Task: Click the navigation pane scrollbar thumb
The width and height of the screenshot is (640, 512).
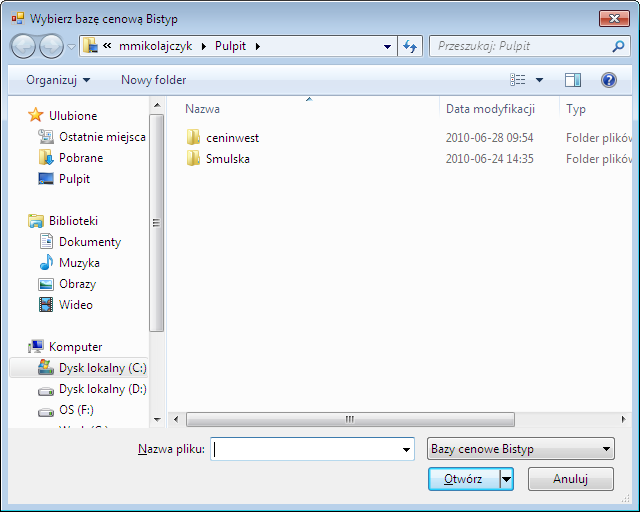Action: [156, 223]
